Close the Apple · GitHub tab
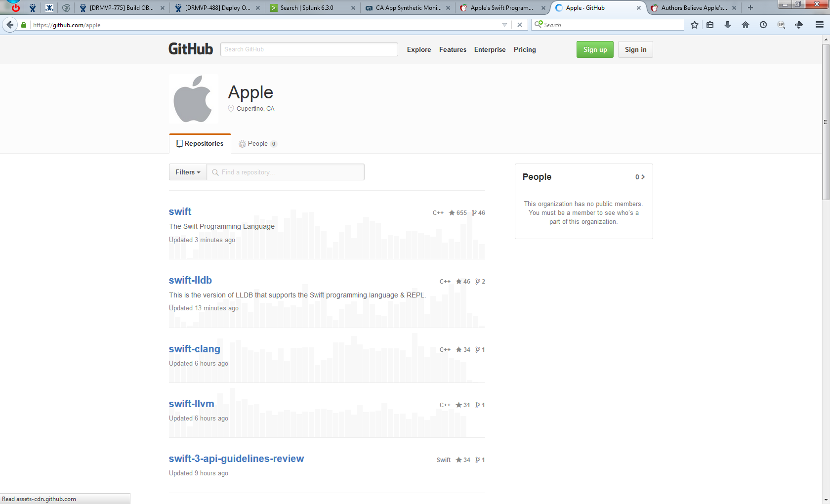The width and height of the screenshot is (830, 504). pyautogui.click(x=639, y=8)
